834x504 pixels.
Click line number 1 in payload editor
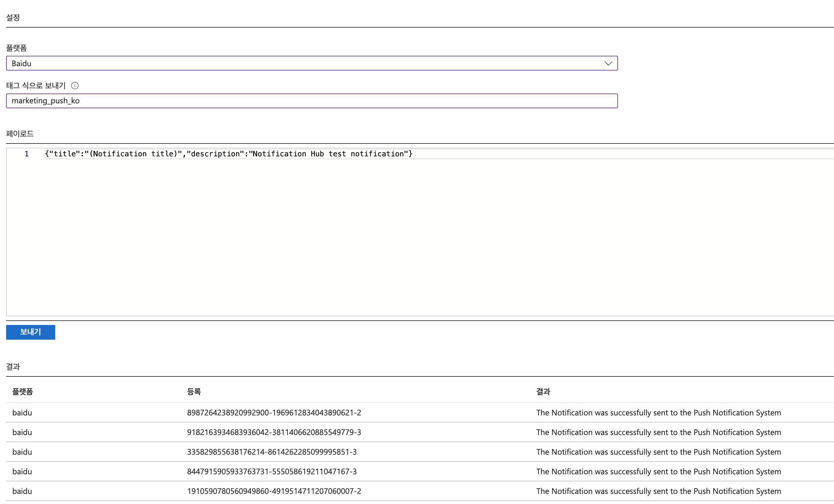(26, 154)
